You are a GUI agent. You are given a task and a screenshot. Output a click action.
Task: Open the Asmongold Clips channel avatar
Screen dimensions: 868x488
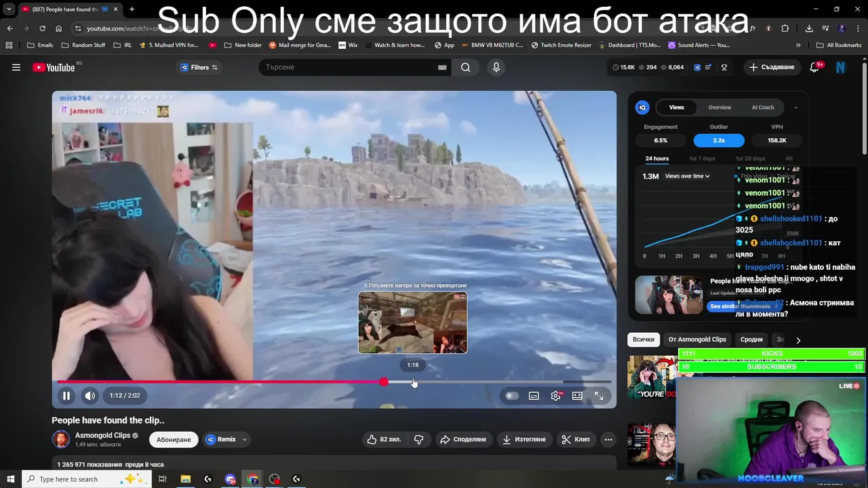pyautogui.click(x=61, y=439)
